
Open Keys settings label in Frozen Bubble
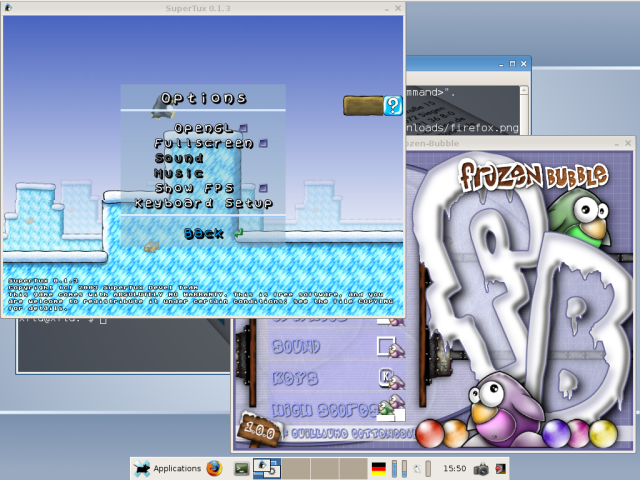295,378
